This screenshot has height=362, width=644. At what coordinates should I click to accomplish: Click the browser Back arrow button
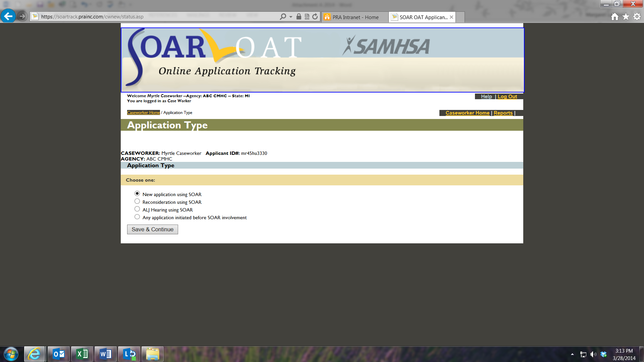[8, 16]
